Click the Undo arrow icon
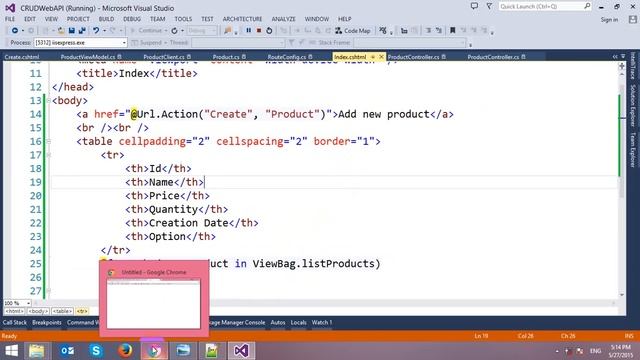Screen dimensions: 640x360 [96, 31]
